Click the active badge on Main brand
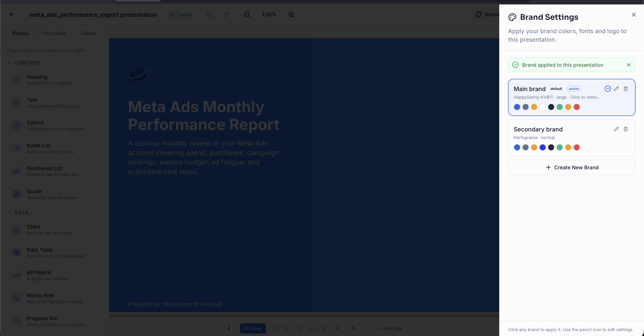This screenshot has width=644, height=336. [574, 89]
